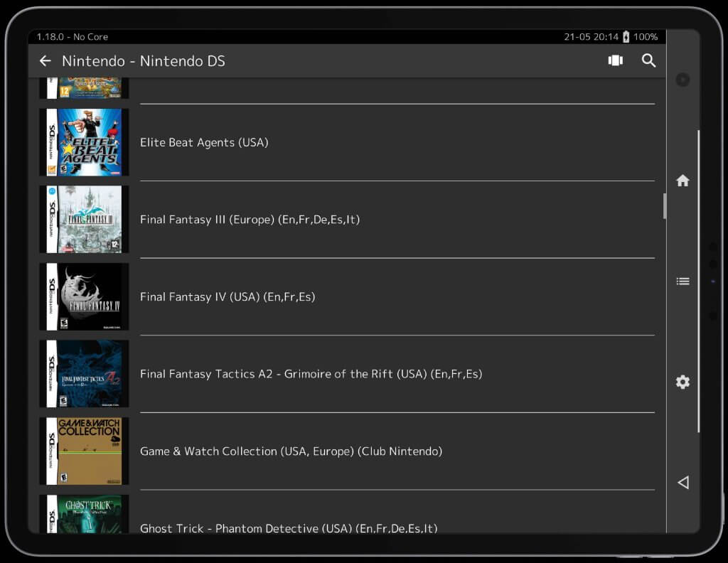Viewport: 728px width, 563px height.
Task: Select Game & Watch Collection from the list
Action: [291, 451]
